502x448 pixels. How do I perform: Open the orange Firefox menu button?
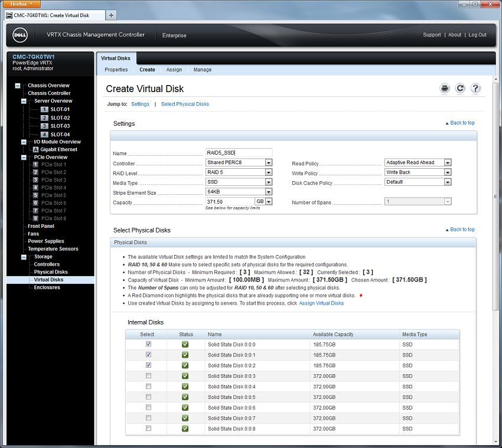point(18,4)
